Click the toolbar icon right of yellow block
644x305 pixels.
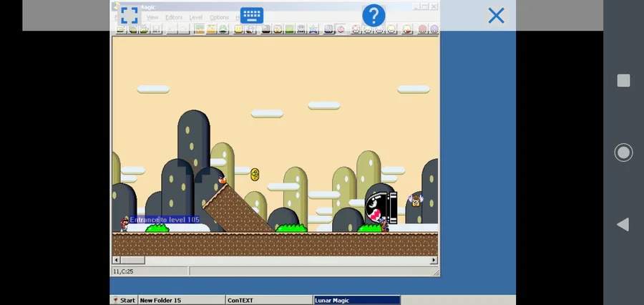[250, 29]
